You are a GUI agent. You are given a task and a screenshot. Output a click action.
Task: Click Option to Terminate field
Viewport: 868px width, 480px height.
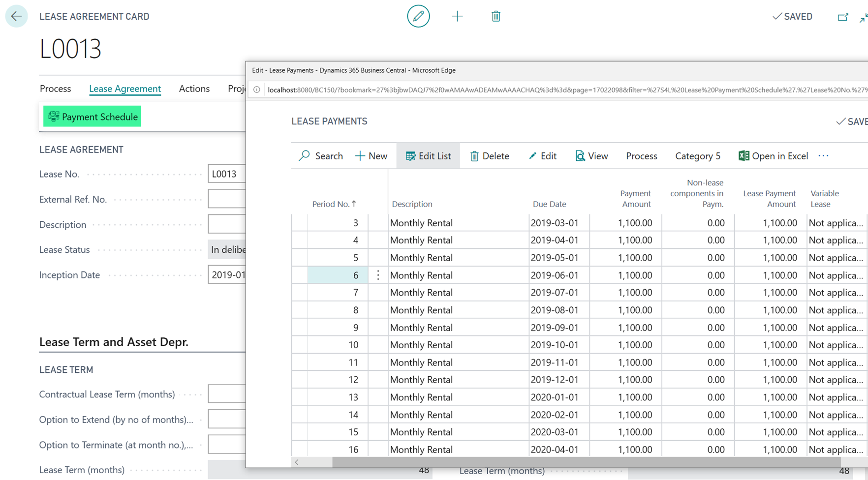[x=227, y=445]
